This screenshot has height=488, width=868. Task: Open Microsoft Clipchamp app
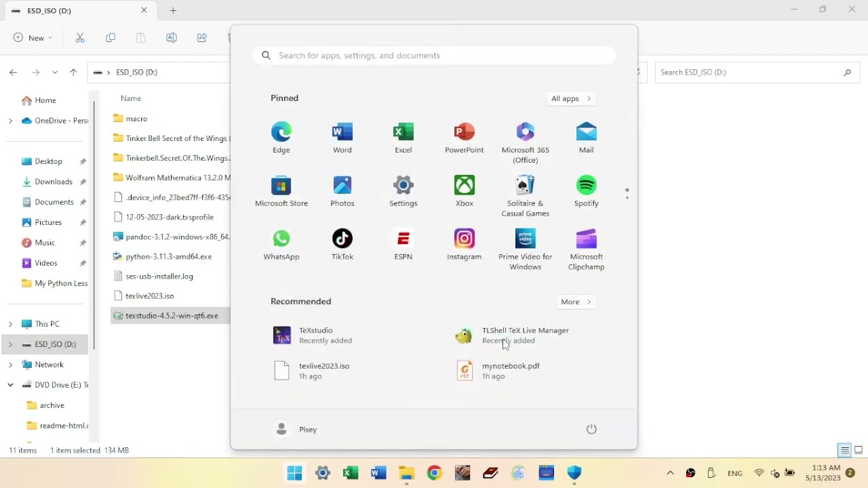click(587, 249)
